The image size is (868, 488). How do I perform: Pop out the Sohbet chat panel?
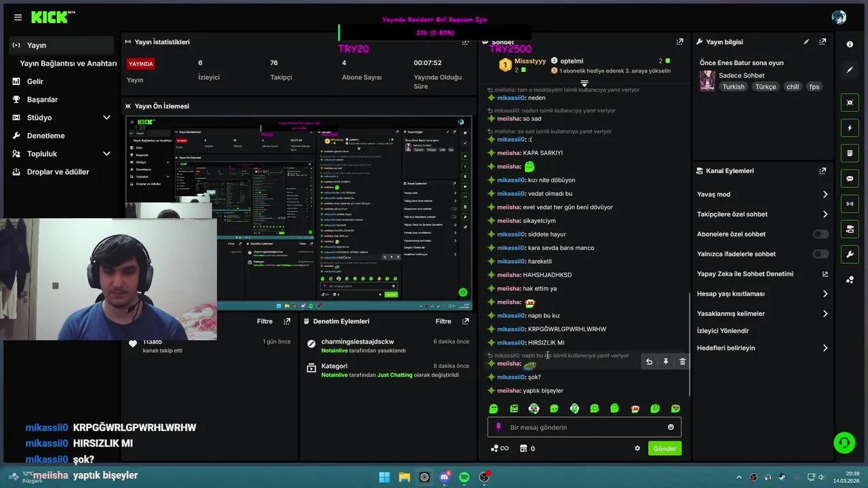[x=680, y=42]
